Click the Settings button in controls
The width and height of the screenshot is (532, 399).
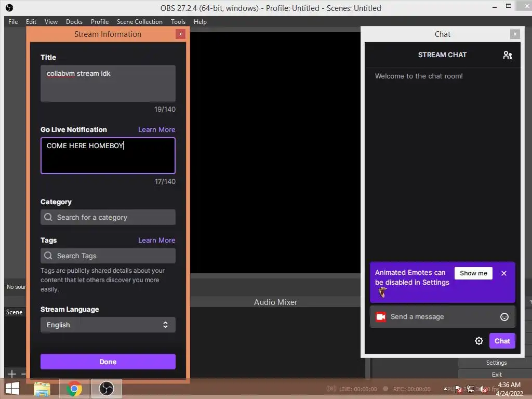496,363
